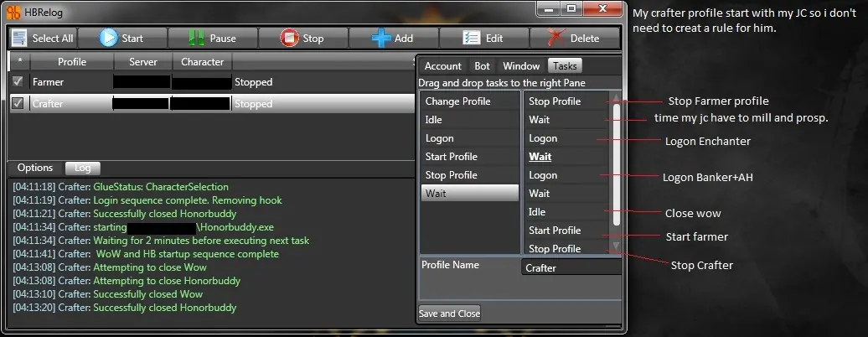Click the red X Delete icon

coord(557,38)
